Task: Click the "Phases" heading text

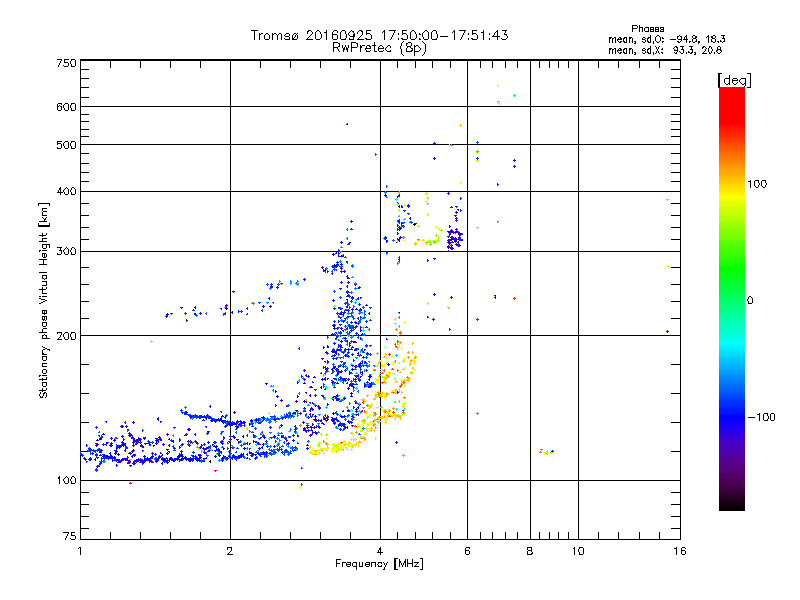Action: point(647,29)
